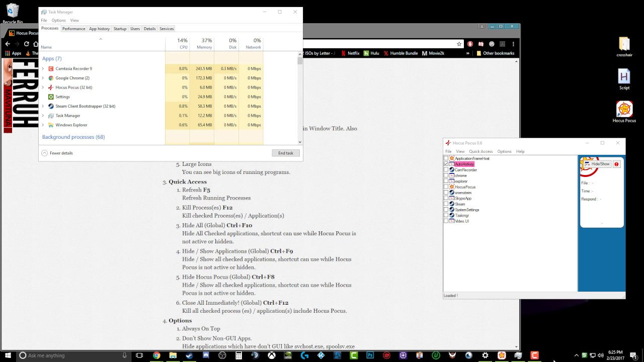Sort processes by the Memory column header
The height and width of the screenshot is (362, 644).
tap(204, 44)
